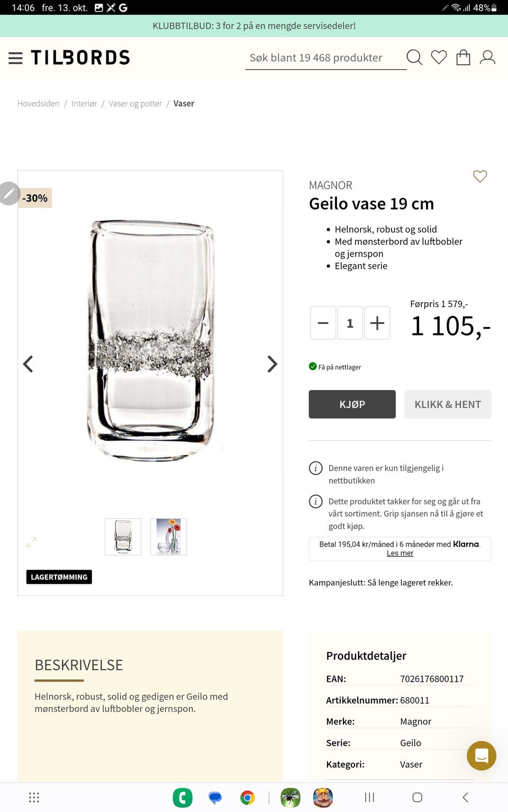This screenshot has height=812, width=508.
Task: Show the previous product image
Action: click(28, 364)
